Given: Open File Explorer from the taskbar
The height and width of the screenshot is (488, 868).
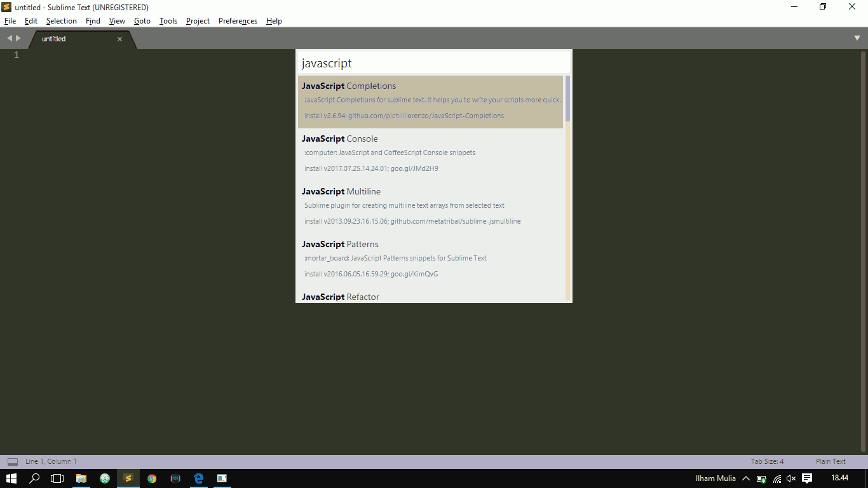Looking at the screenshot, I should (x=81, y=478).
